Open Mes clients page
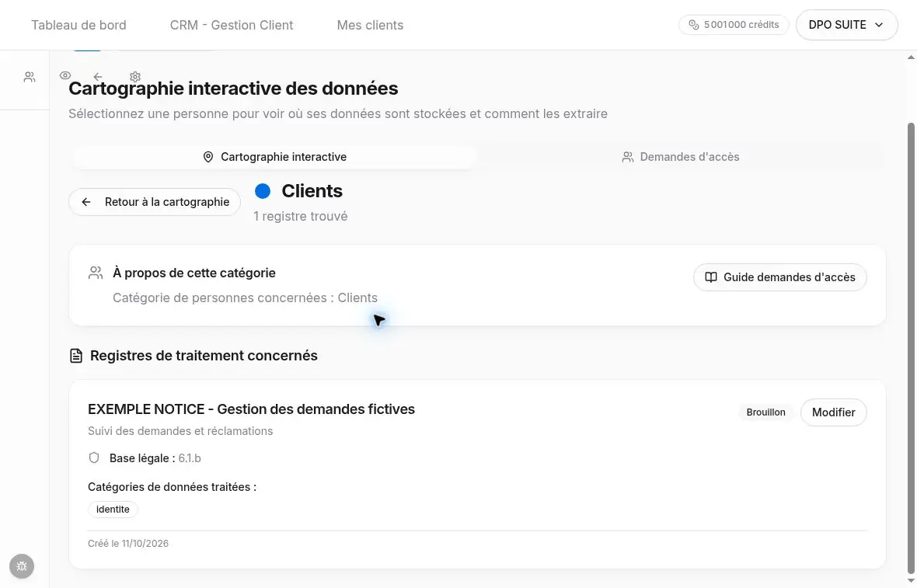Screen dimensions: 917x588 coord(370,25)
